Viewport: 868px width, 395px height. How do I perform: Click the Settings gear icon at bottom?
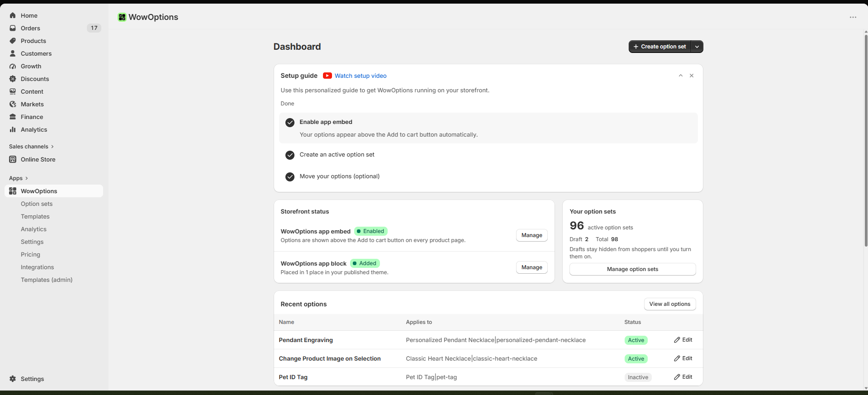pyautogui.click(x=13, y=379)
